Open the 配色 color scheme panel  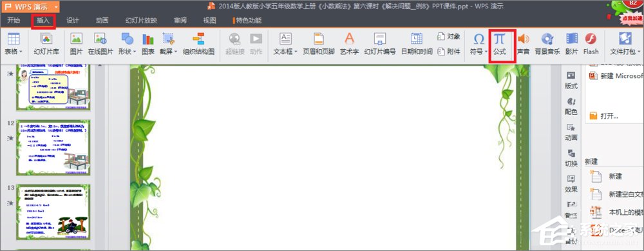571,106
